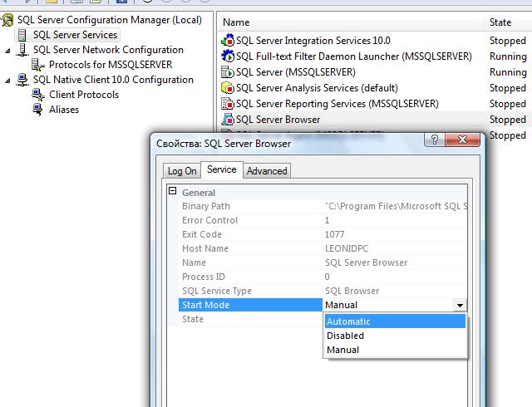Sort services by State column header
This screenshot has width=532, height=407.
click(x=508, y=22)
